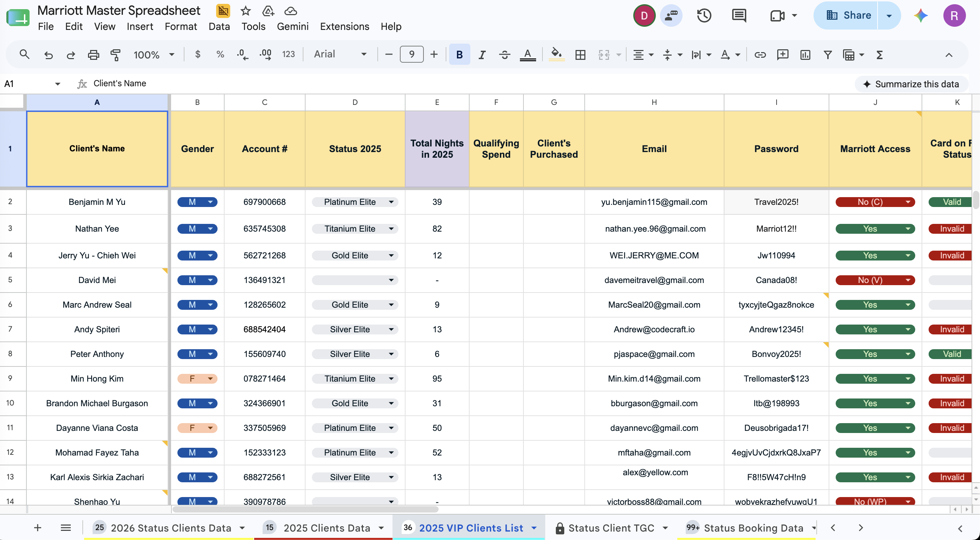The image size is (980, 540).
Task: Click the Gemini sparkle icon
Action: click(921, 15)
